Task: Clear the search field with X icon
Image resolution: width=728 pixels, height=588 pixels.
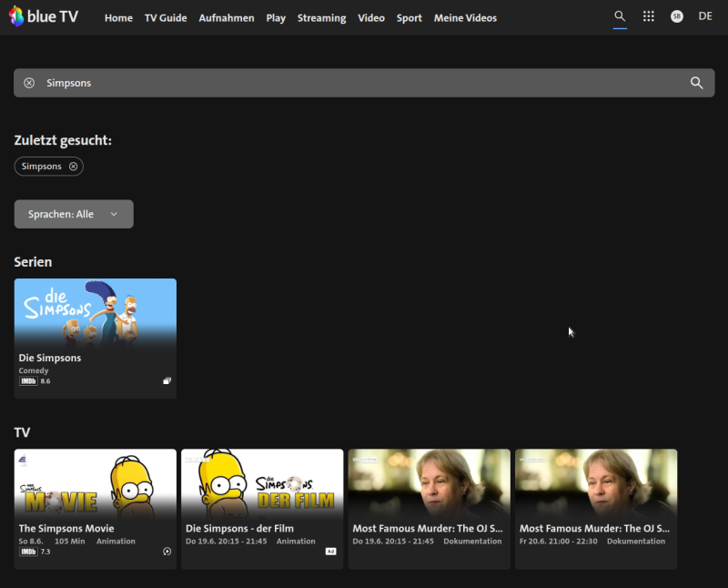Action: [x=29, y=83]
